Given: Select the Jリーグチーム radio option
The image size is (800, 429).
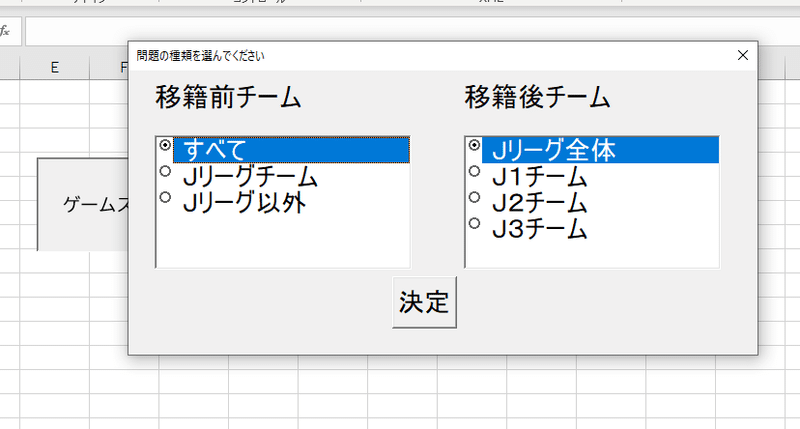Looking at the screenshot, I should click(x=283, y=176).
